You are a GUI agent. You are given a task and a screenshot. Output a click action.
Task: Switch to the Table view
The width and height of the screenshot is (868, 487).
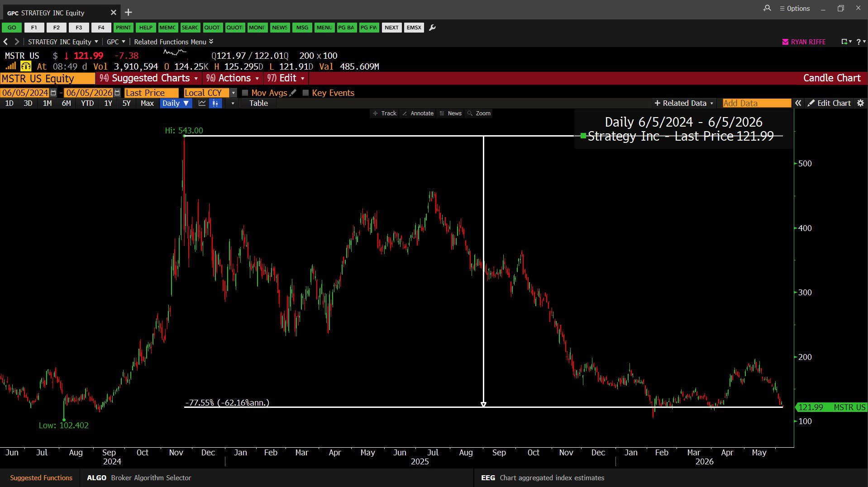pos(258,103)
